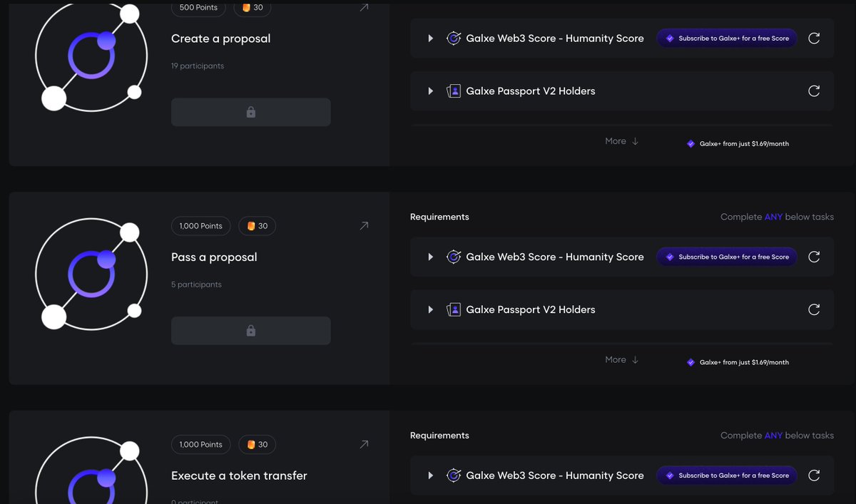Show More requirements for Create a proposal

tap(622, 141)
